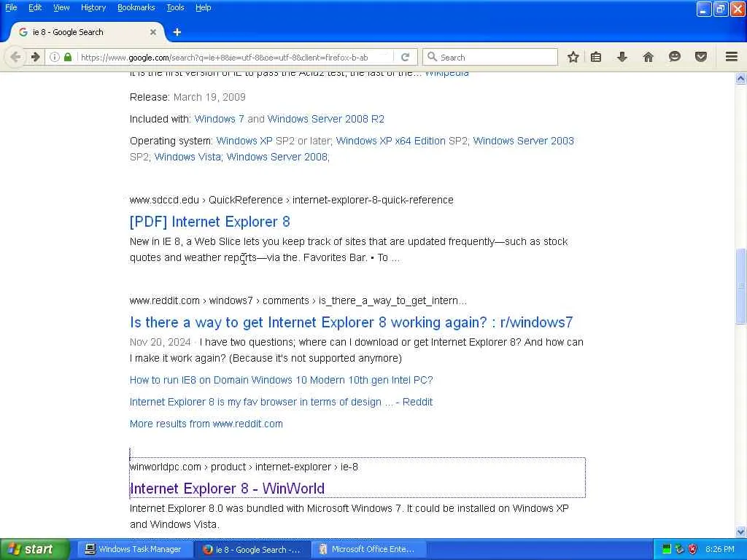747x560 pixels.
Task: Open the Windows XP x64 Edition link
Action: [391, 141]
